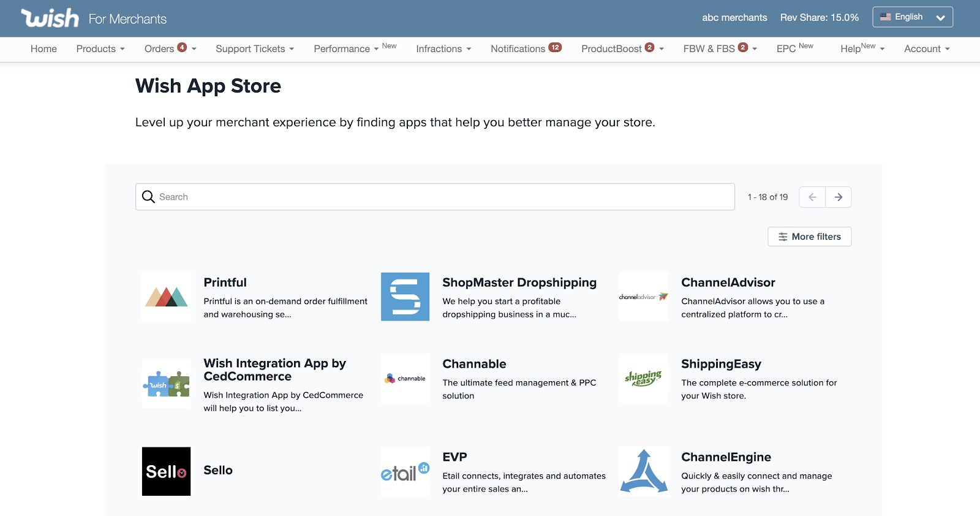Expand the ProductBoost menu
This screenshot has height=516, width=980.
click(622, 49)
